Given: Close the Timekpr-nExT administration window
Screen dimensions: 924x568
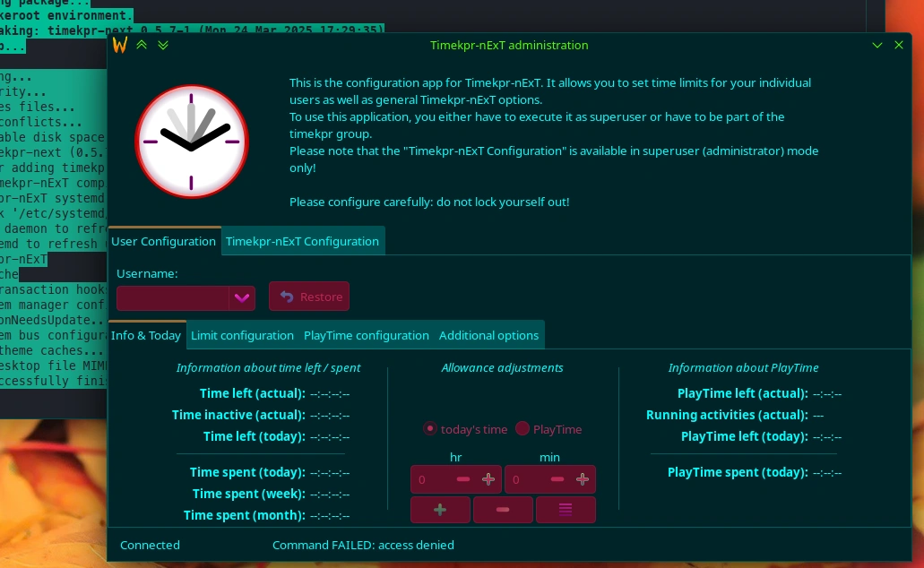Looking at the screenshot, I should pyautogui.click(x=899, y=45).
